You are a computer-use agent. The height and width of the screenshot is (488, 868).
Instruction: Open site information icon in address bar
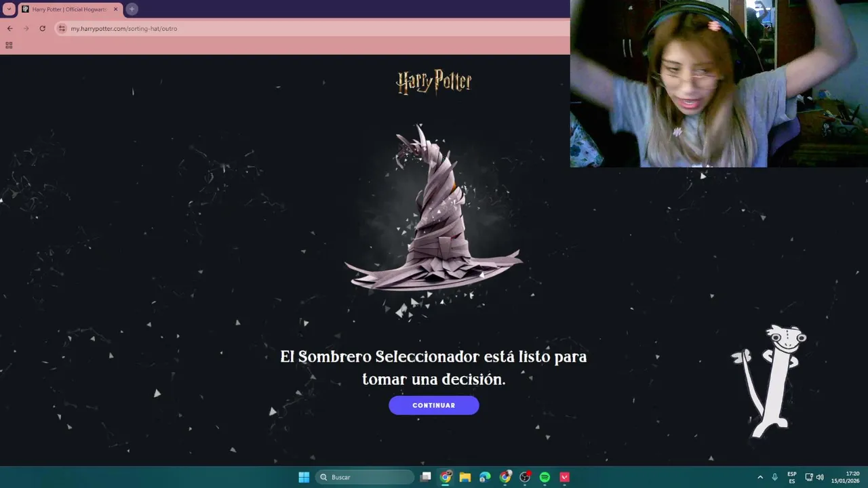pyautogui.click(x=62, y=28)
